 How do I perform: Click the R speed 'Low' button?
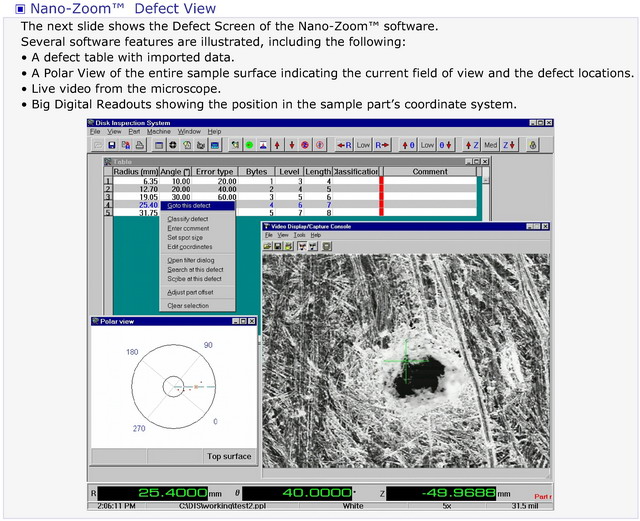coord(363,145)
